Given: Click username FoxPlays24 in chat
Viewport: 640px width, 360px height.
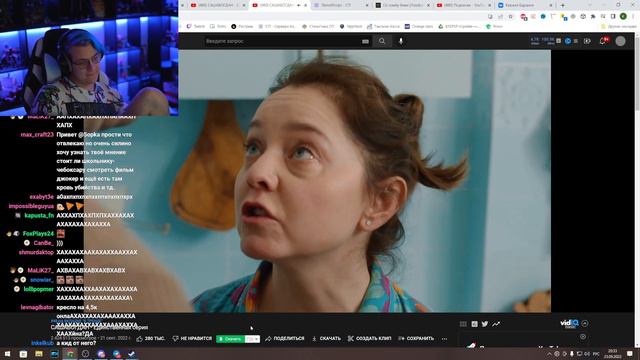Looking at the screenshot, I should click(38, 233).
